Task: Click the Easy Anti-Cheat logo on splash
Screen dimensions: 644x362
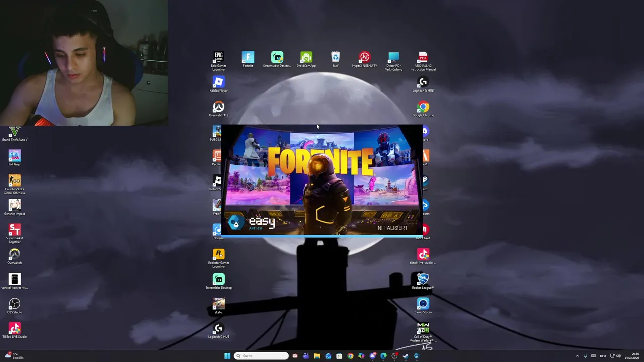Action: 252,222
